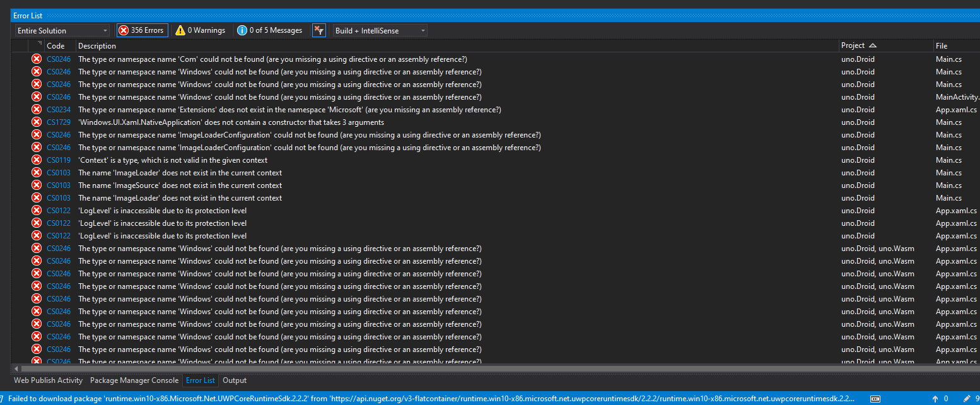Click the horizontal scrollbar below the error list

[x=378, y=368]
